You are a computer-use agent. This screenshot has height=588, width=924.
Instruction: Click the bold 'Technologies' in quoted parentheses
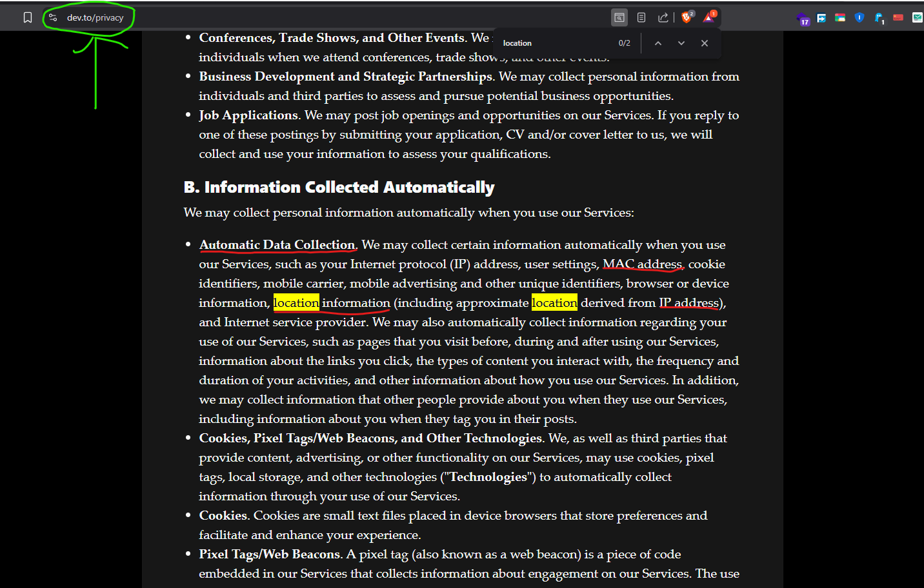(488, 477)
